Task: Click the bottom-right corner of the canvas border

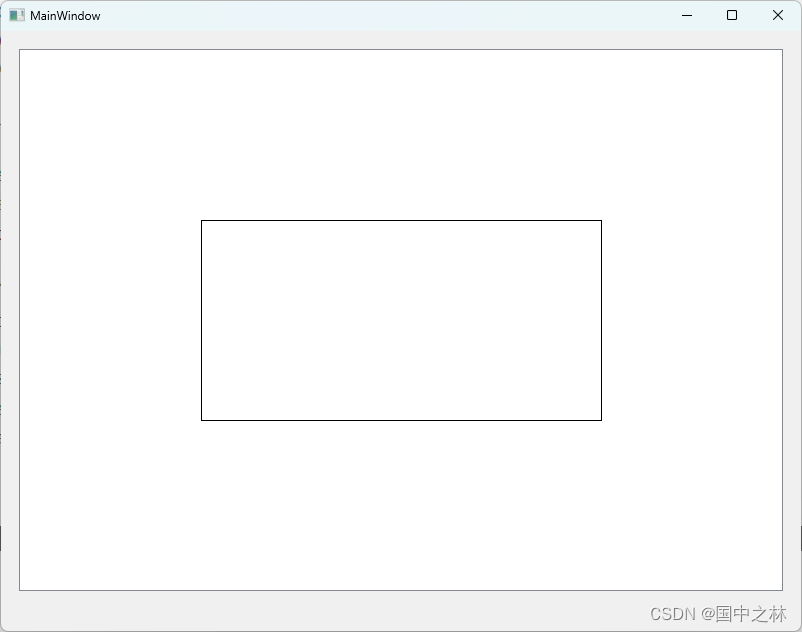Action: pyautogui.click(x=783, y=589)
